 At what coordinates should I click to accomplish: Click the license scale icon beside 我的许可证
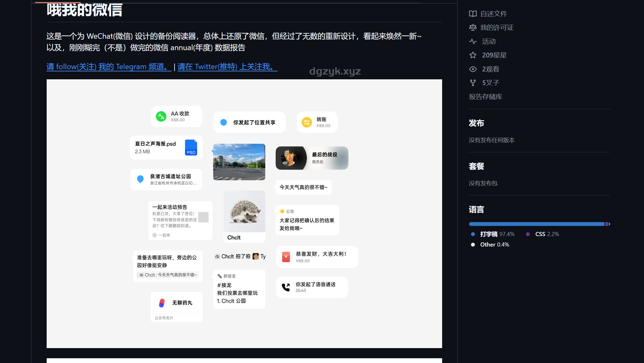pyautogui.click(x=473, y=28)
